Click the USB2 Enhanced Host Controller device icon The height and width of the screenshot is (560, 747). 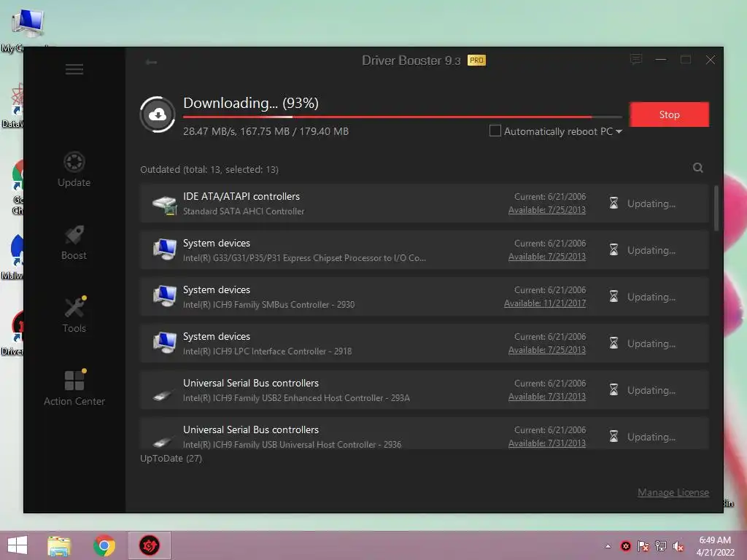[163, 395]
